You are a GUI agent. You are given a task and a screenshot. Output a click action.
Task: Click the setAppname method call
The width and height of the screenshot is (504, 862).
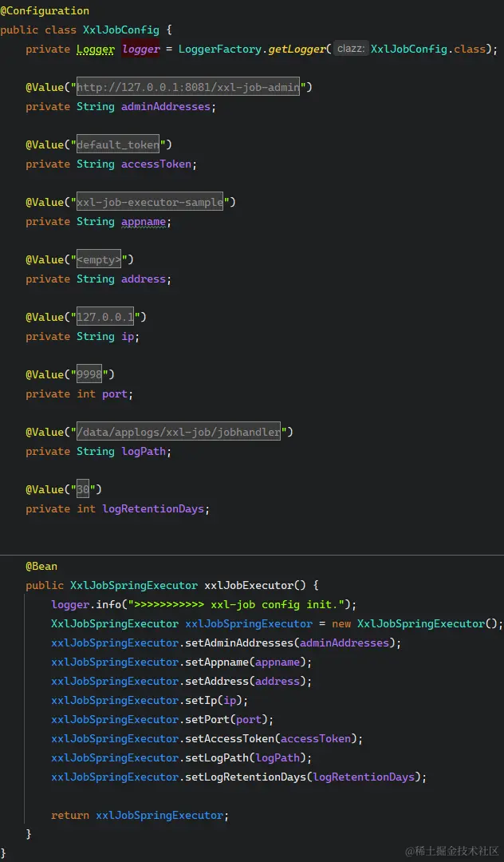[x=217, y=662]
